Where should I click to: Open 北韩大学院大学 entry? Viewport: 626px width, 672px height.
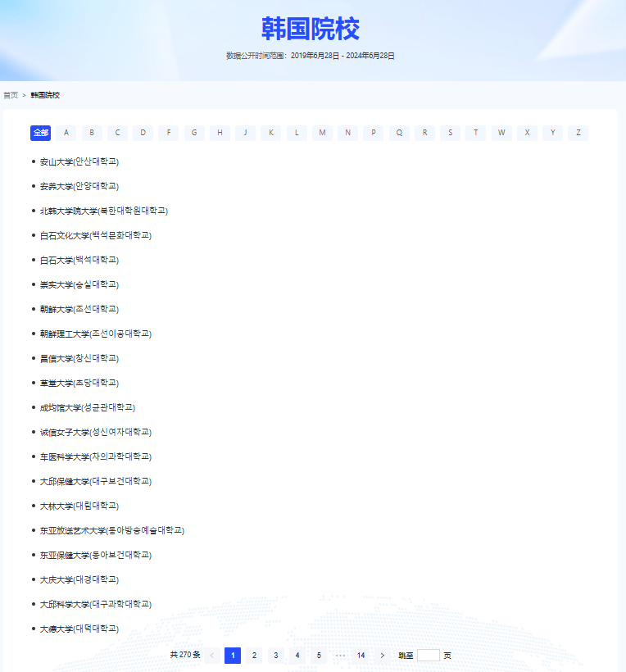coord(104,211)
